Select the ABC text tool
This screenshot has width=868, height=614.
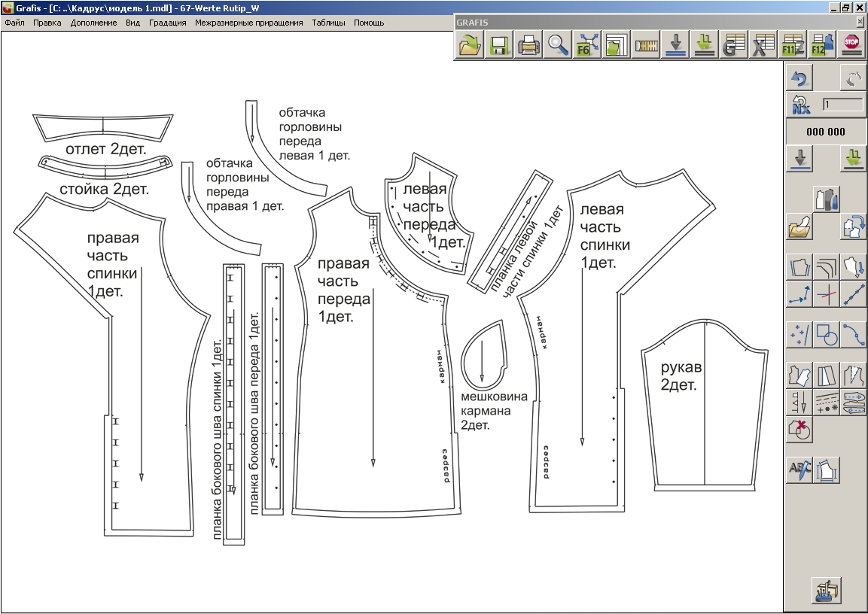799,470
